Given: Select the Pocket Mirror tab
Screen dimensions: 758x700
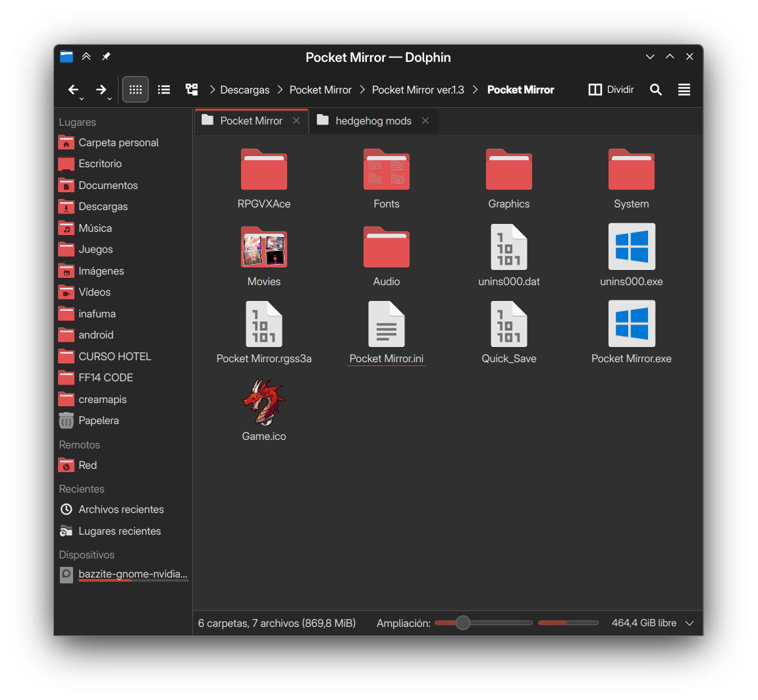Looking at the screenshot, I should tap(251, 121).
